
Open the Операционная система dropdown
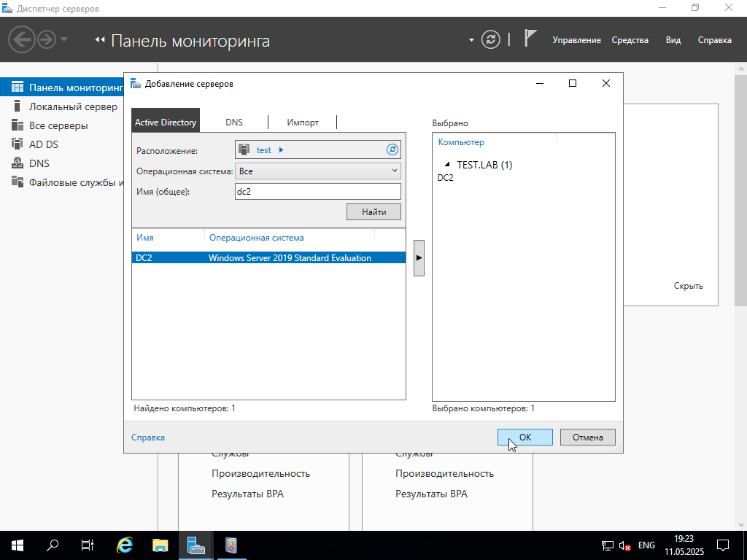tap(318, 171)
